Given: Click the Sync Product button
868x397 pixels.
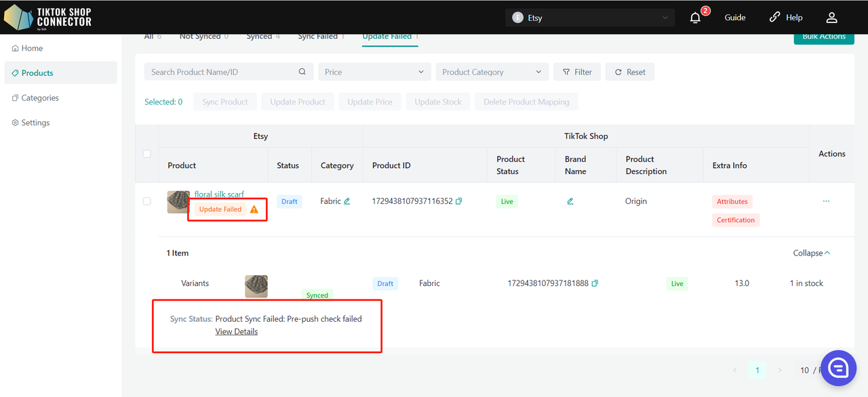Looking at the screenshot, I should coord(225,102).
